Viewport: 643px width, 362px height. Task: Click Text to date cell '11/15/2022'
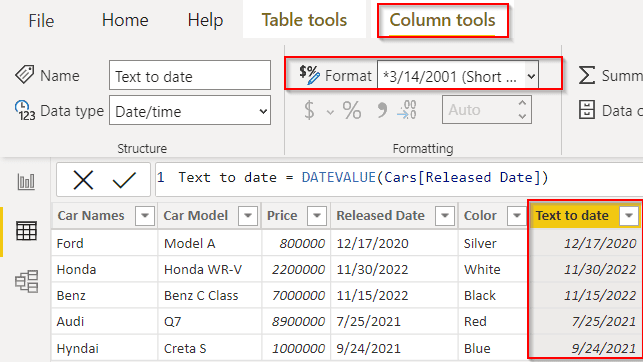click(586, 295)
